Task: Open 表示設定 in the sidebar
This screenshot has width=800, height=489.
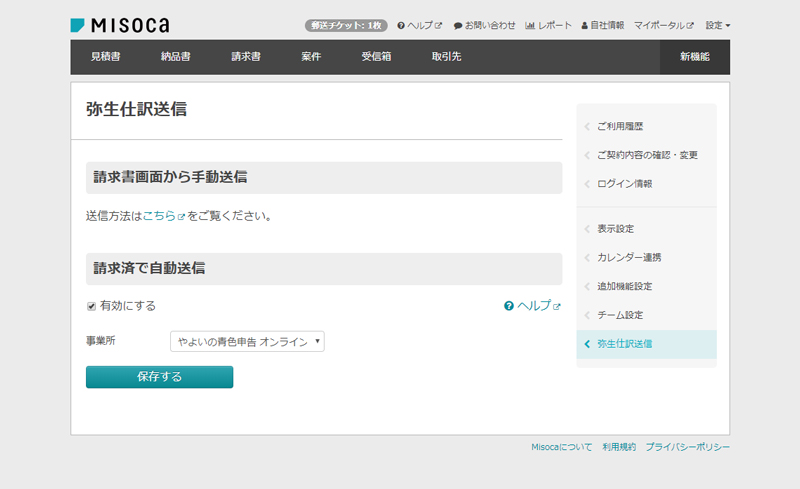Action: 646,229
